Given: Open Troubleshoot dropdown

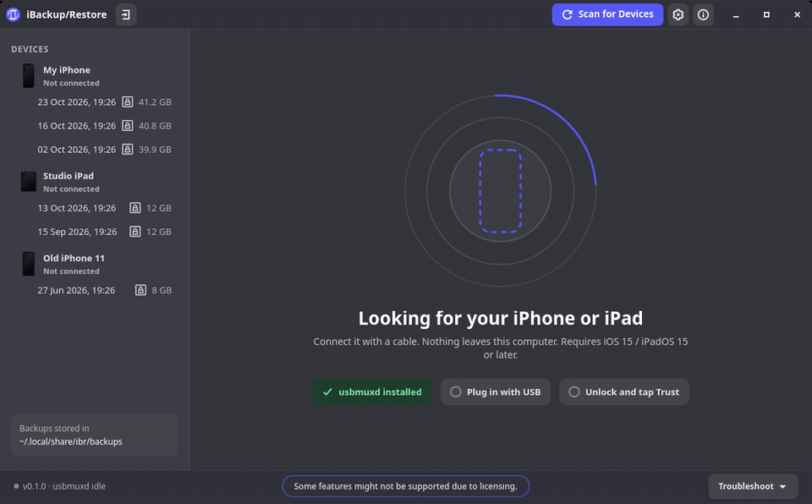Looking at the screenshot, I should click(753, 486).
